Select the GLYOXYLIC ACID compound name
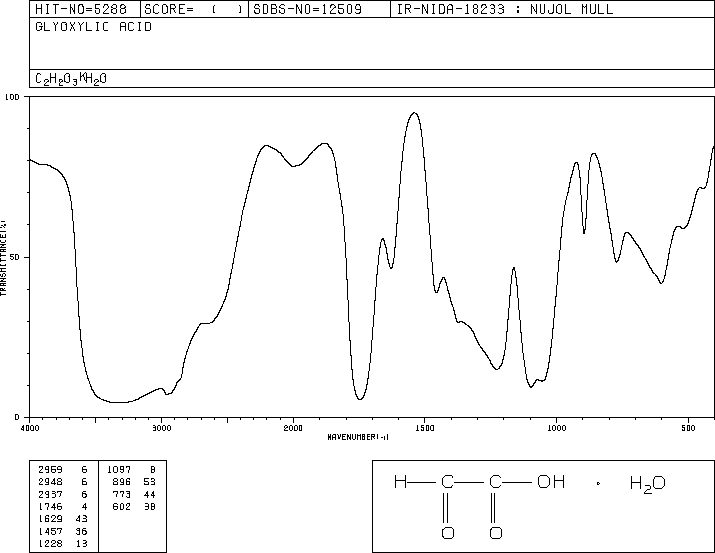Image resolution: width=715 pixels, height=553 pixels. 93,27
